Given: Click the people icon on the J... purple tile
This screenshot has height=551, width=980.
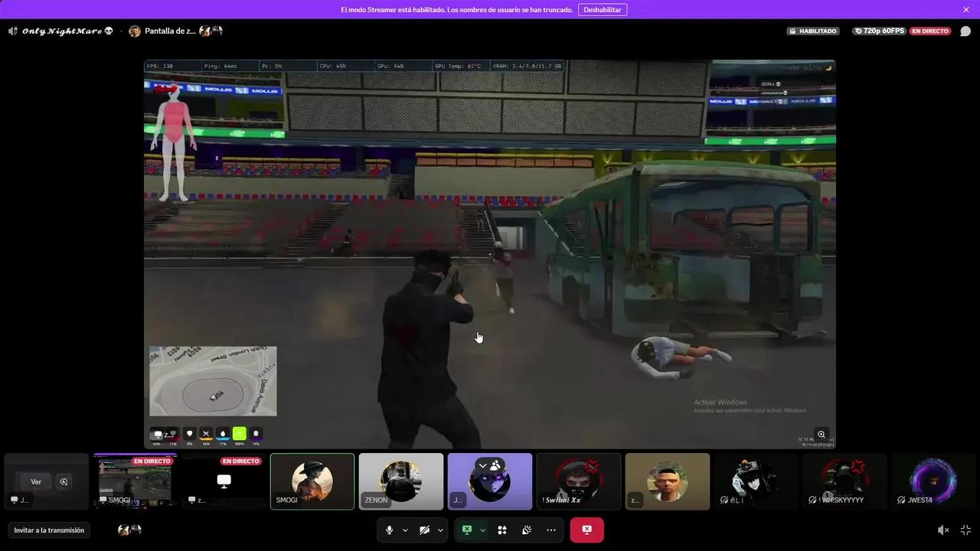Looking at the screenshot, I should click(x=495, y=465).
